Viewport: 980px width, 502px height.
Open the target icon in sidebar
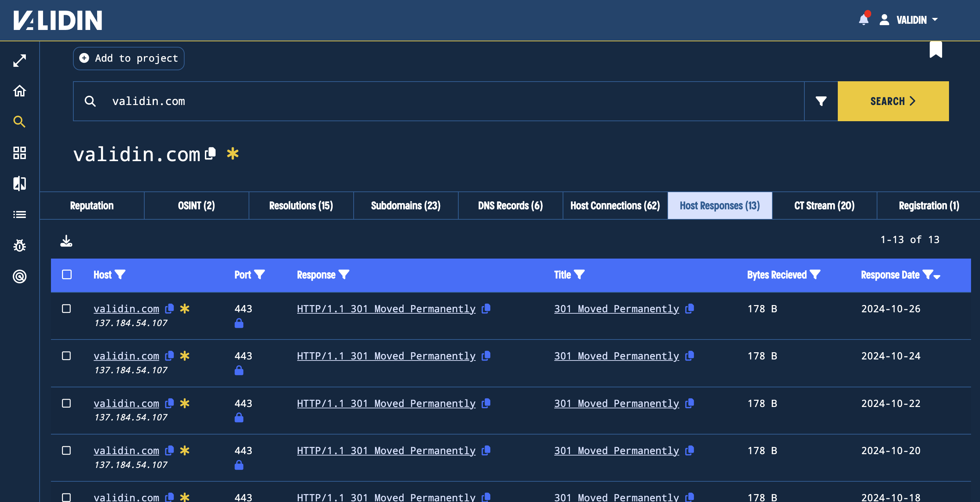coord(19,276)
